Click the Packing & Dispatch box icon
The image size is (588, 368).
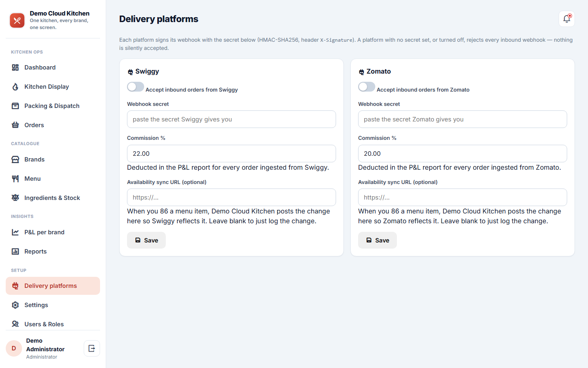pyautogui.click(x=16, y=106)
